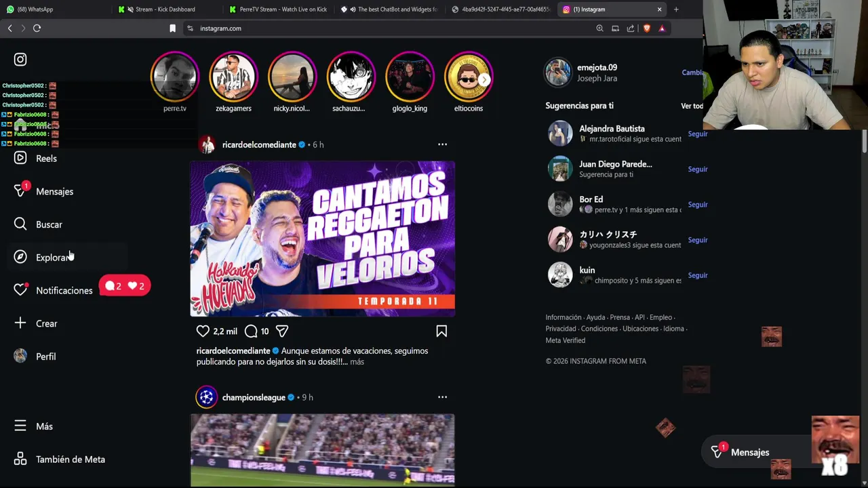Open the zekagamers story
868x488 pixels.
233,77
